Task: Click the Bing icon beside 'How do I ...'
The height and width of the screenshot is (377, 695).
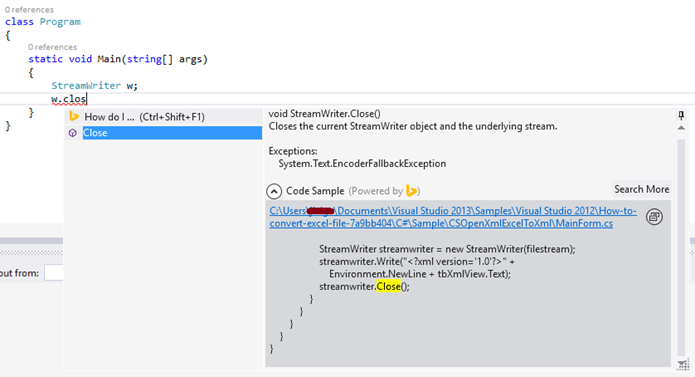Action: click(74, 117)
